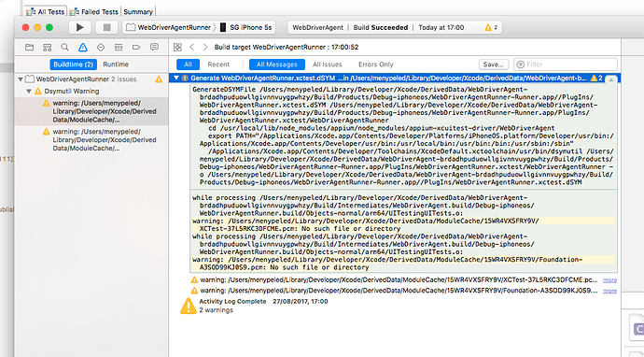Open the Symbol navigator icon
The image size is (644, 357).
48,48
